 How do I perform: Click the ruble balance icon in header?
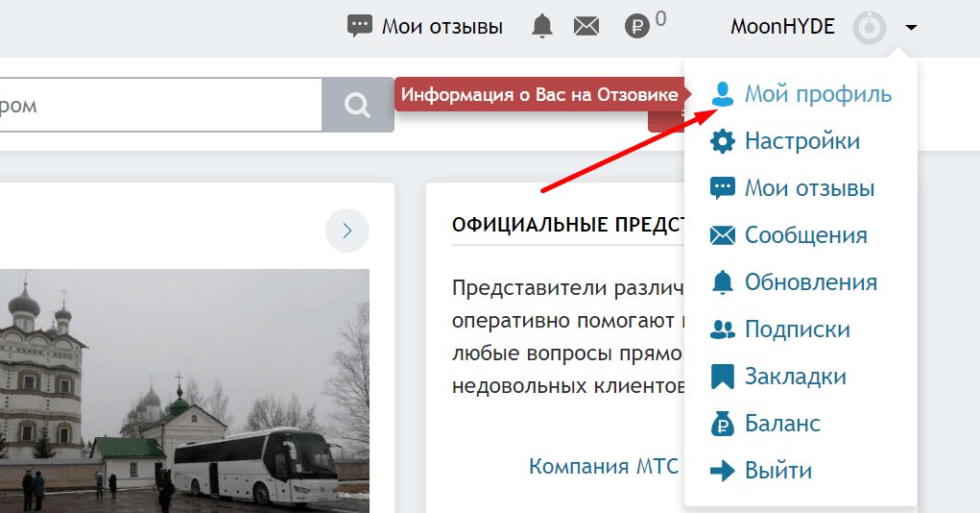click(x=637, y=27)
